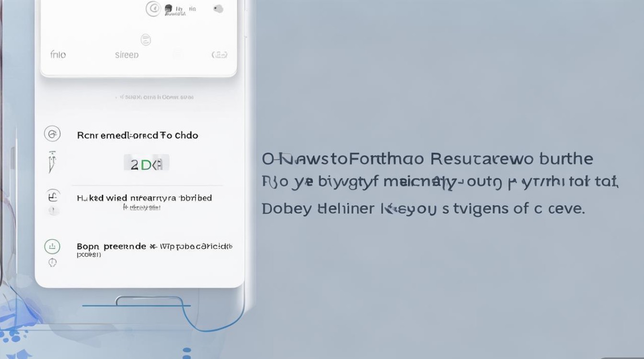Click the circular icon at the card top

(x=153, y=9)
